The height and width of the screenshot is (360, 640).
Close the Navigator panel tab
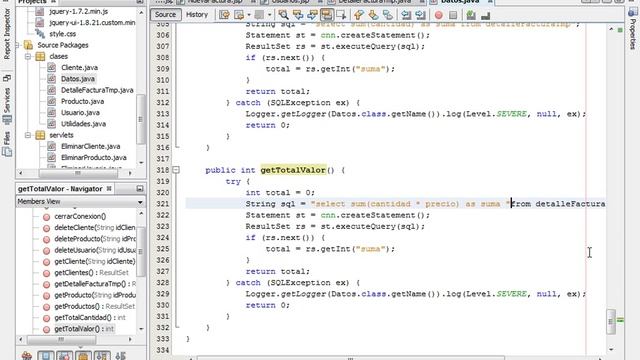click(109, 189)
